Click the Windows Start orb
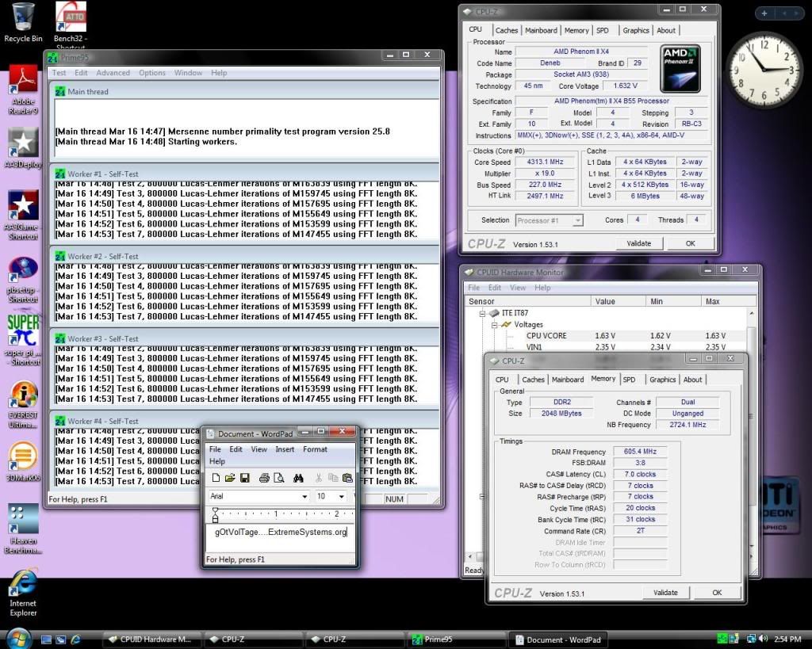The image size is (812, 649). tap(17, 639)
